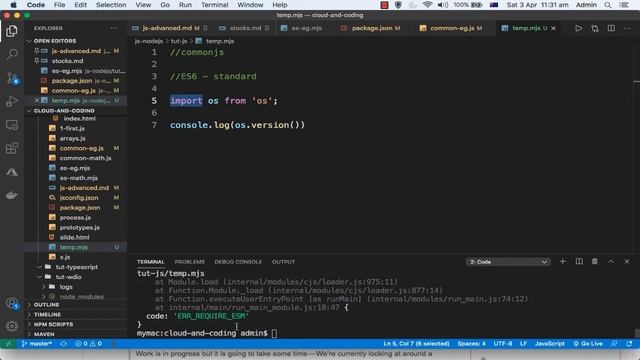Expand the Maven section

[x=44, y=334]
